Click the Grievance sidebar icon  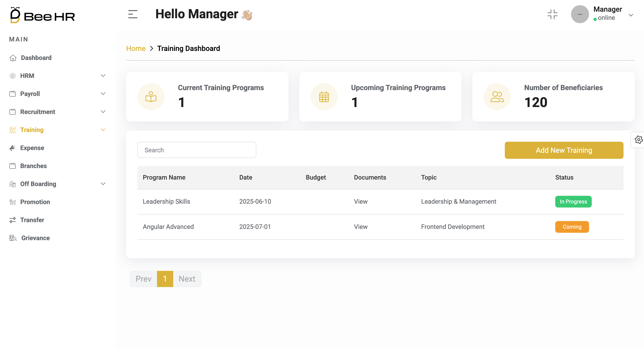click(x=13, y=238)
